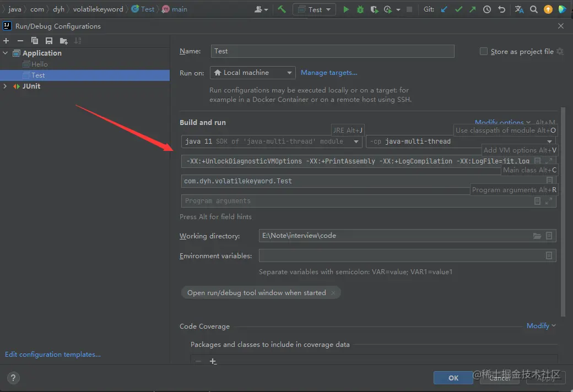Select the Test configuration in the tree
Viewport: 573px width, 392px height.
click(x=85, y=75)
